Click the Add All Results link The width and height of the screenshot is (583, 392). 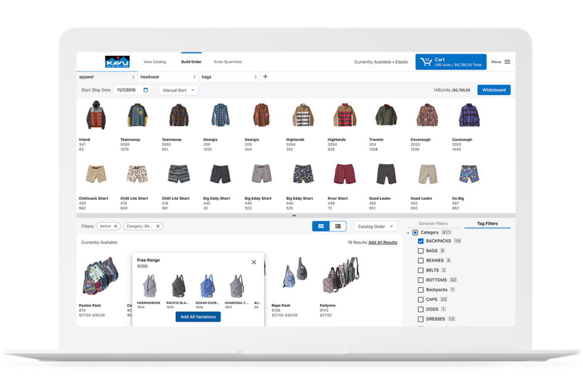click(x=383, y=242)
